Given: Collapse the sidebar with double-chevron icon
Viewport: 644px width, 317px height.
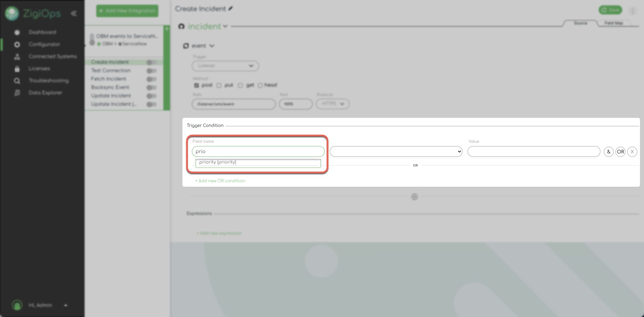Looking at the screenshot, I should pos(74,13).
